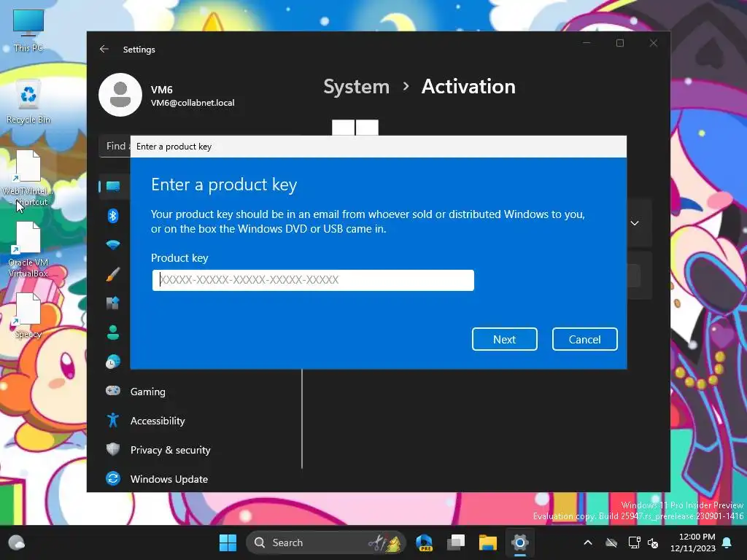Go back using the Settings back arrow

pos(104,49)
